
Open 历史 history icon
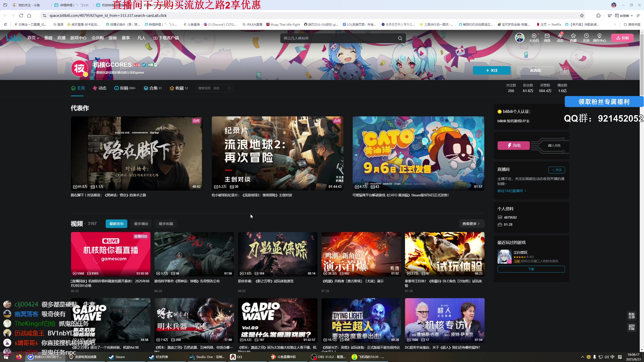click(586, 38)
